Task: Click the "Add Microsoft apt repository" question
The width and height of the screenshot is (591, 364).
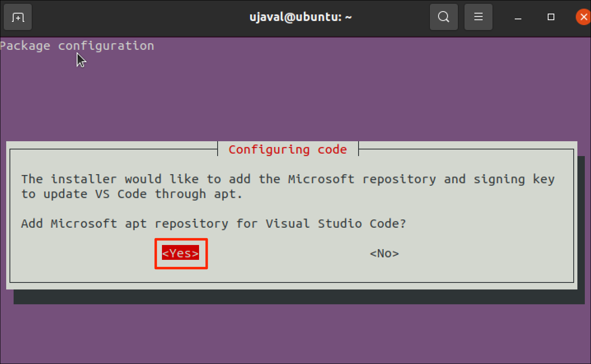Action: coord(213,224)
